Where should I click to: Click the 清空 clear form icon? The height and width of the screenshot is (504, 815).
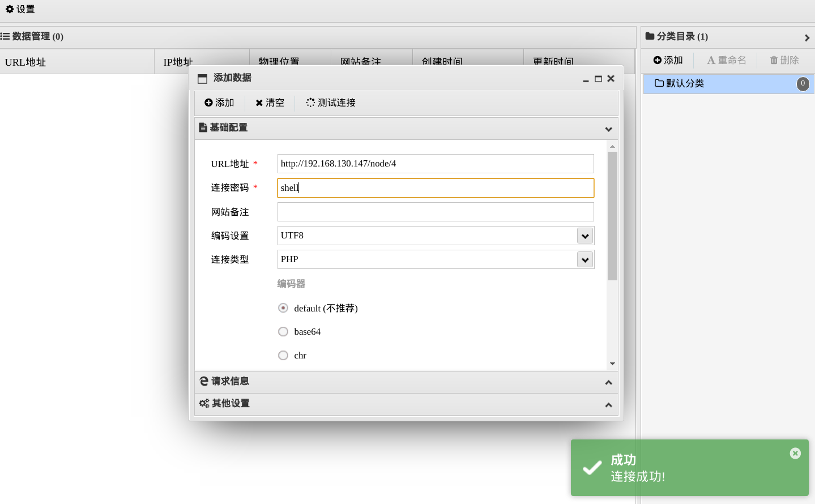coord(259,102)
